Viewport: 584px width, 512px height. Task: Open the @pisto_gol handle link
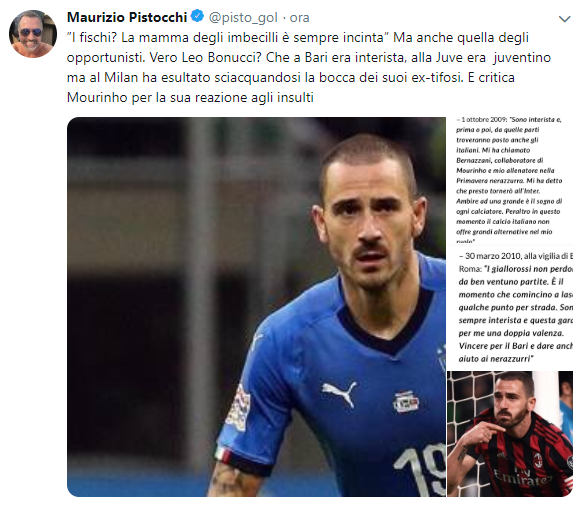click(x=243, y=18)
